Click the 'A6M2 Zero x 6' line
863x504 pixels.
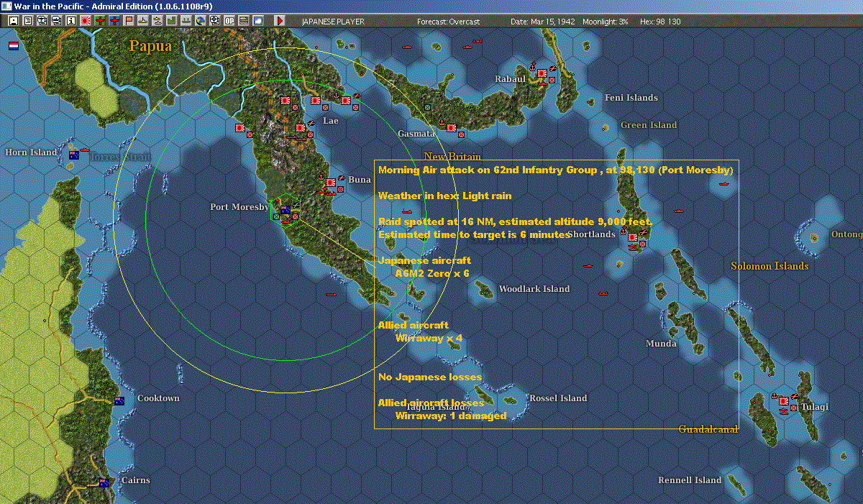(432, 273)
